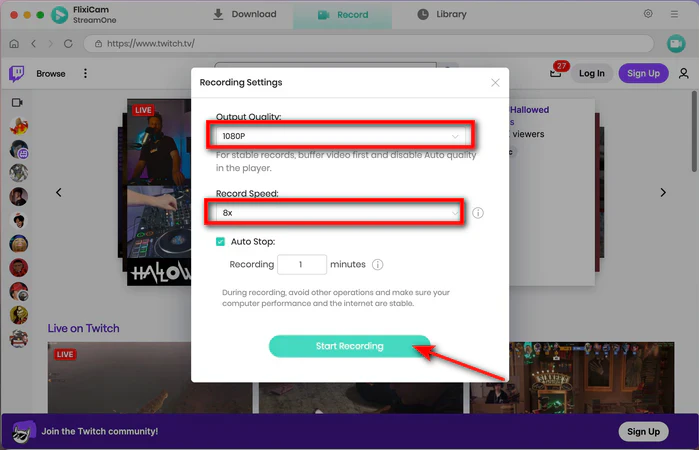Click Sign Up button in Twitch header
This screenshot has width=699, height=450.
(x=643, y=73)
